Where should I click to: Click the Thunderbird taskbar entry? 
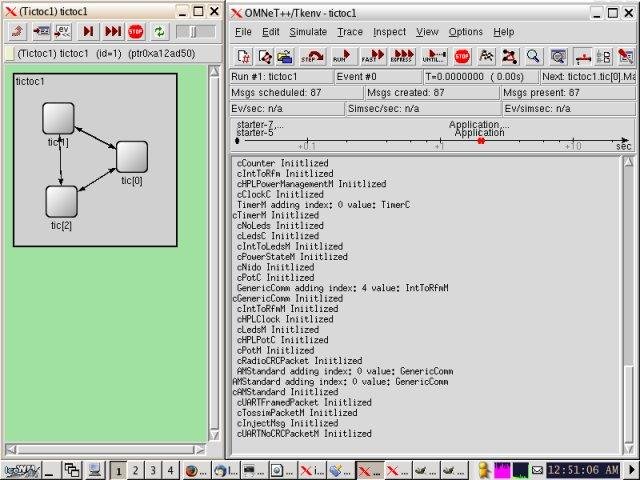click(x=226, y=471)
